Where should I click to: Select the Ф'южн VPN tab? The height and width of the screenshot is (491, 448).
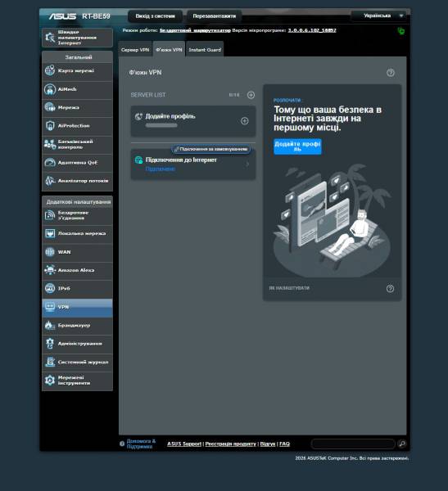(x=169, y=49)
